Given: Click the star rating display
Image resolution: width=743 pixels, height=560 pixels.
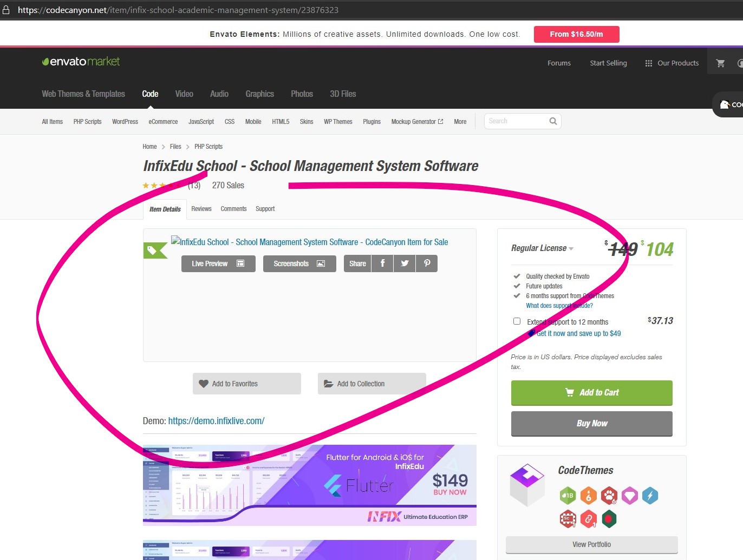Looking at the screenshot, I should [162, 186].
